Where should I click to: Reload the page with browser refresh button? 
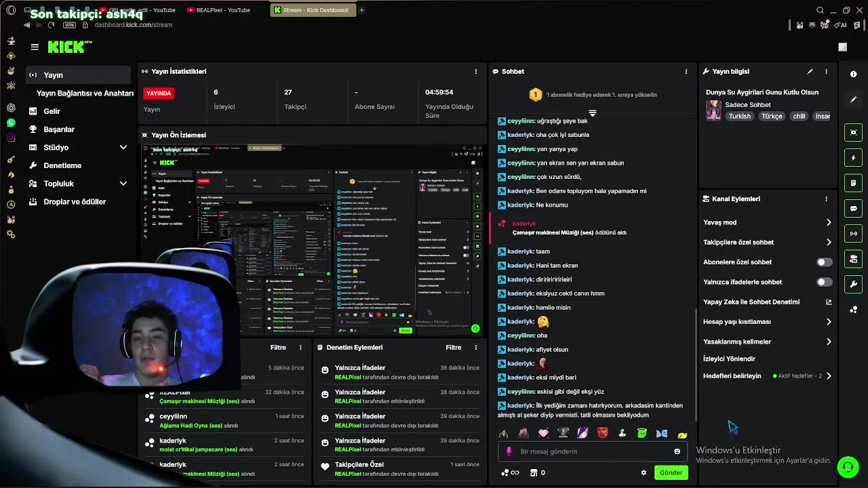pos(51,25)
